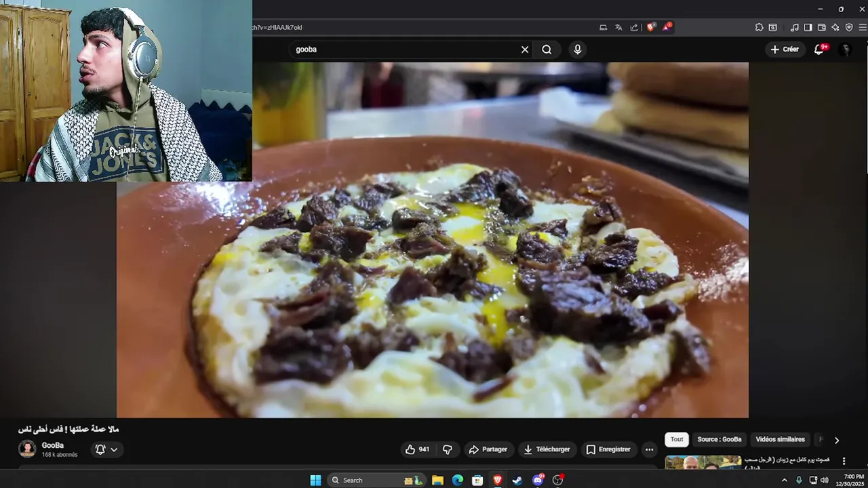Share video via Partager button

(488, 449)
